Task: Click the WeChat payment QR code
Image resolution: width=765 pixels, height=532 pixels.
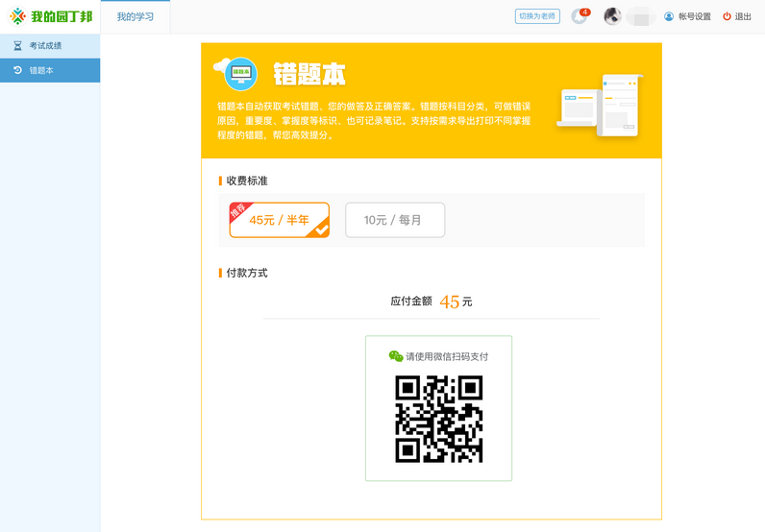Action: (438, 419)
